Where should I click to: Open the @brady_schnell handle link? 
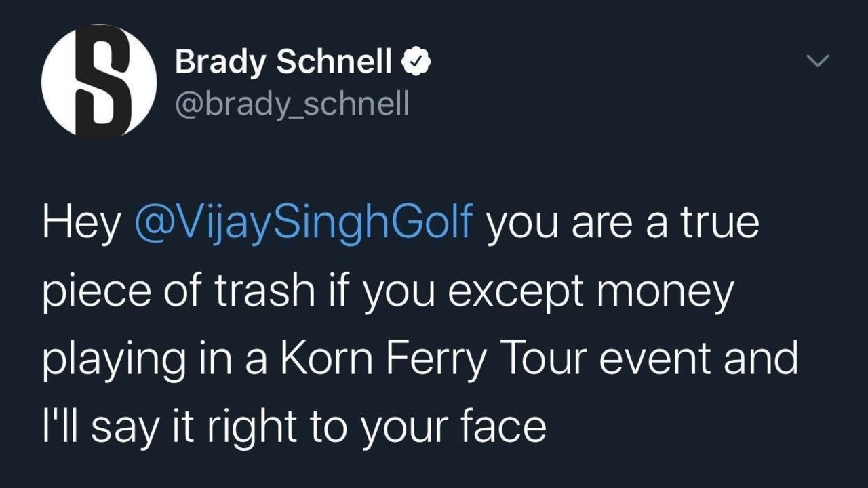pyautogui.click(x=292, y=104)
